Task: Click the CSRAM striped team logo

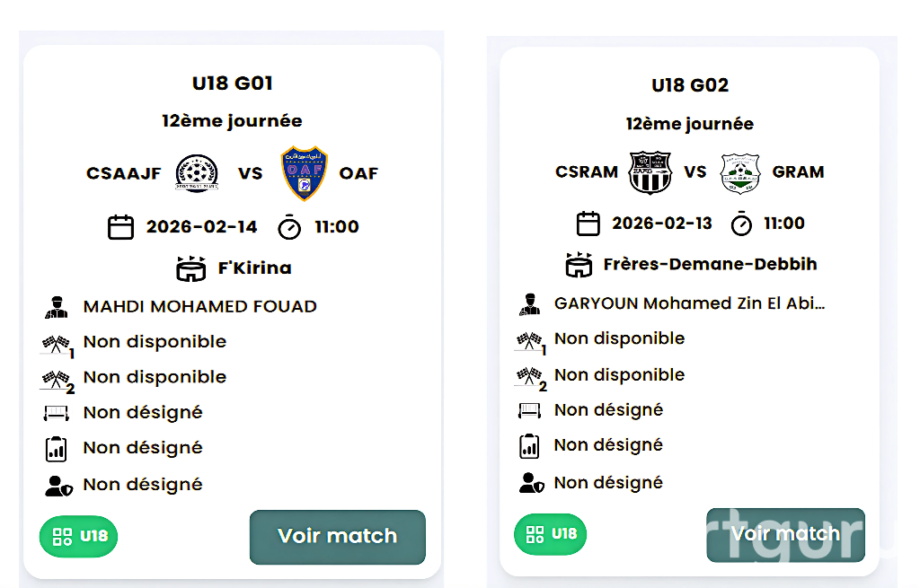Action: 650,172
